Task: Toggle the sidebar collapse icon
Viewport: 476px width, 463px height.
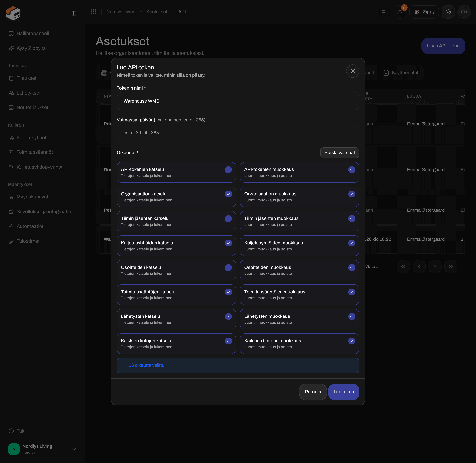Action: tap(74, 13)
